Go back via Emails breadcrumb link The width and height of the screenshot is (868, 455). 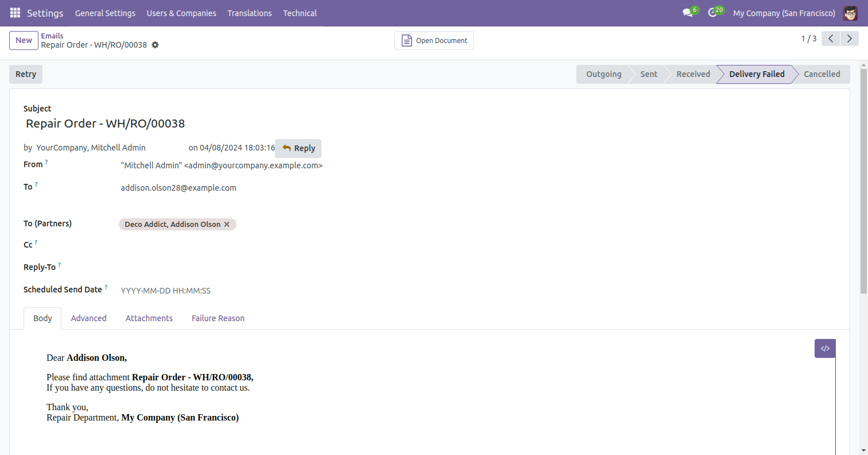(52, 36)
